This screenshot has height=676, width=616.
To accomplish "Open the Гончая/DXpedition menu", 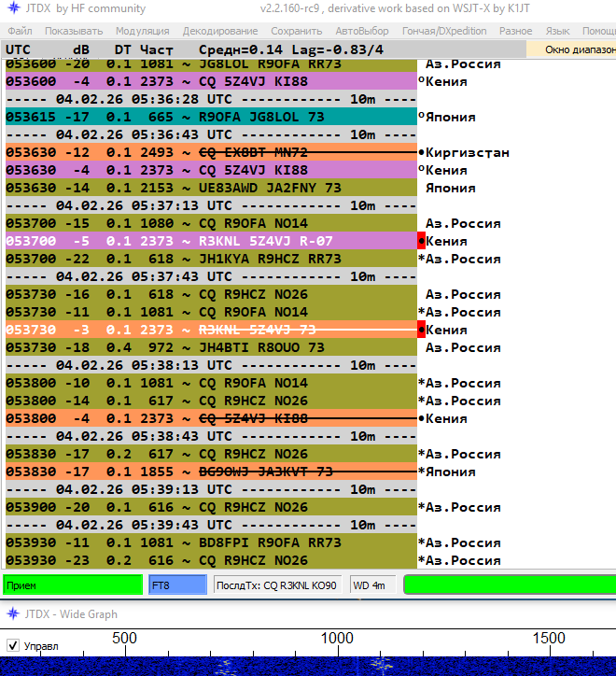I will coord(444,31).
